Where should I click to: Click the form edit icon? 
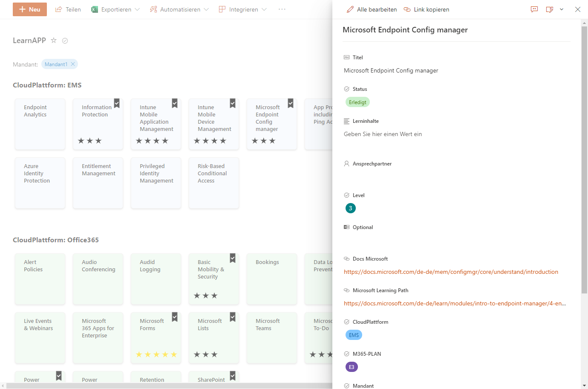550,9
